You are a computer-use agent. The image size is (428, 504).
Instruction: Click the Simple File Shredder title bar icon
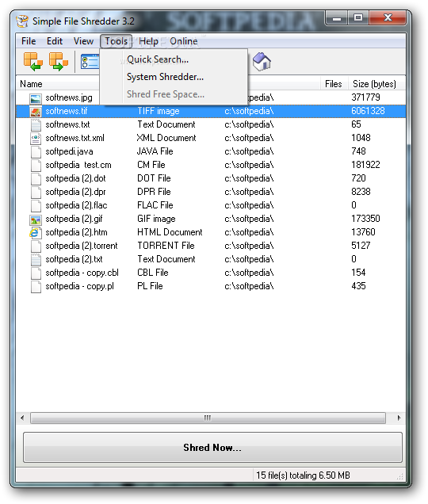(22, 21)
